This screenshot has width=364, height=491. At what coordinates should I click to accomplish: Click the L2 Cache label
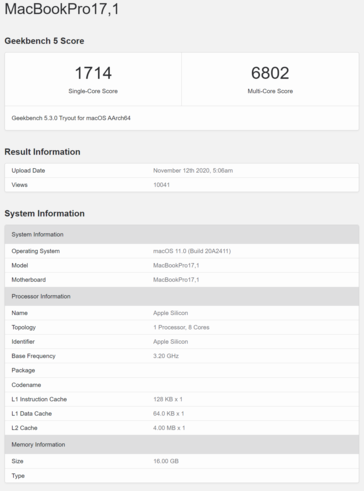[24, 428]
